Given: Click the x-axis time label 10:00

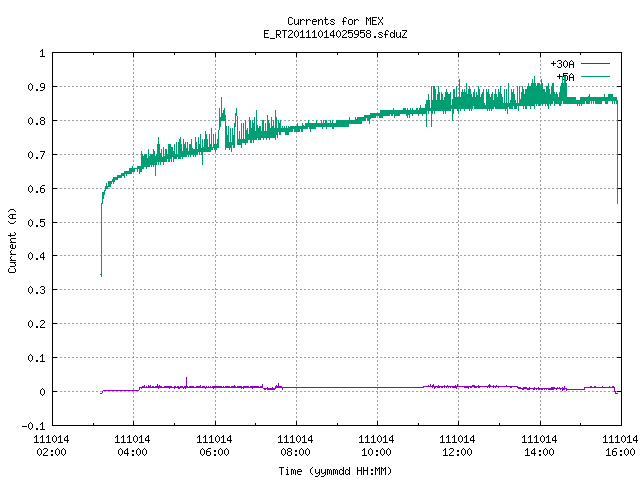Looking at the screenshot, I should (x=376, y=452).
